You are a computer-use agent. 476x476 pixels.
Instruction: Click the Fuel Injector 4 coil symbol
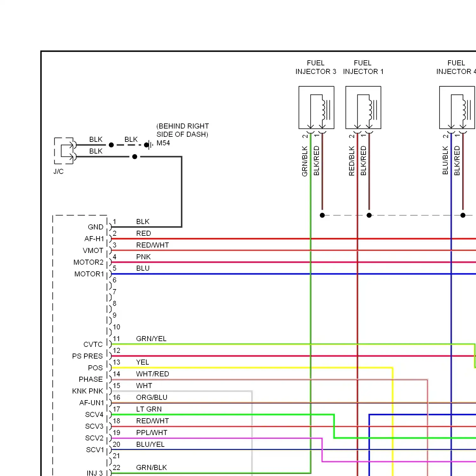click(457, 108)
